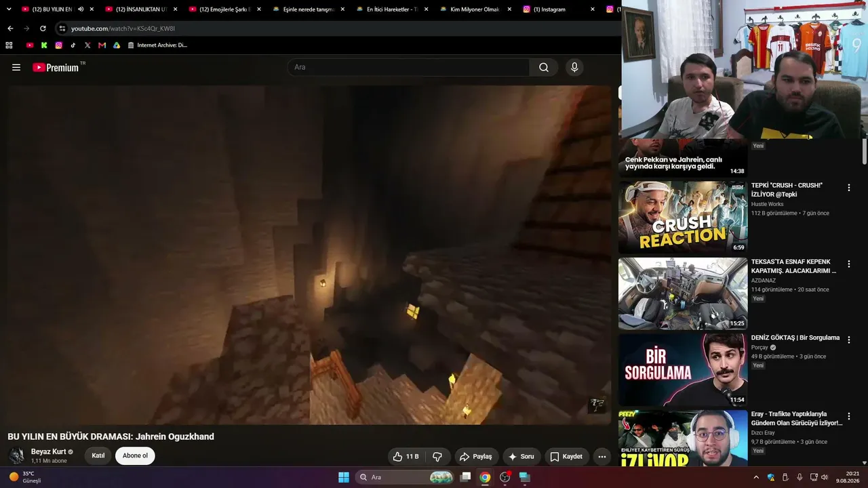This screenshot has height=488, width=868.
Task: Open the YouTube guide hamburger menu
Action: coord(16,67)
